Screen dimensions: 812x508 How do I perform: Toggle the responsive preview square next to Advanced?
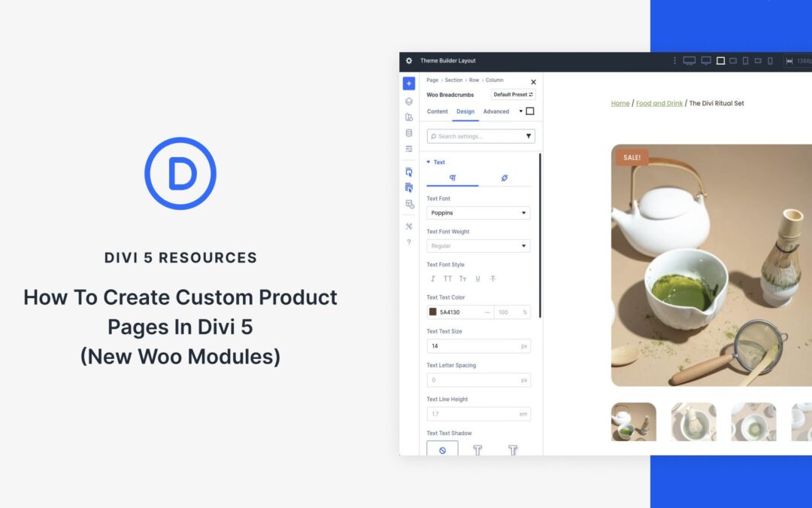click(531, 111)
